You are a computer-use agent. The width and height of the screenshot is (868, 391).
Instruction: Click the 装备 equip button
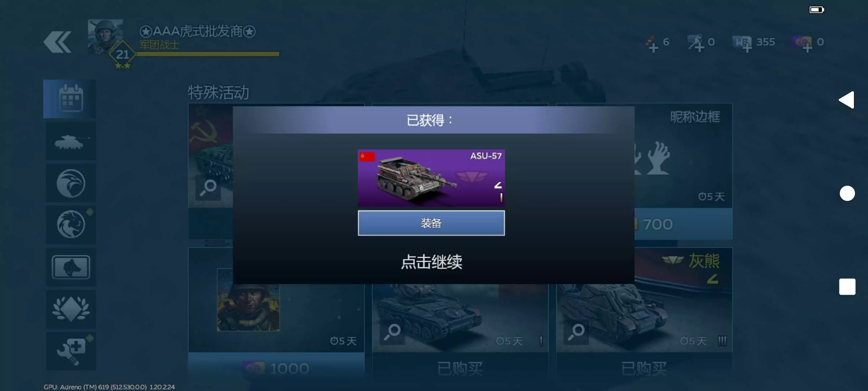[431, 223]
